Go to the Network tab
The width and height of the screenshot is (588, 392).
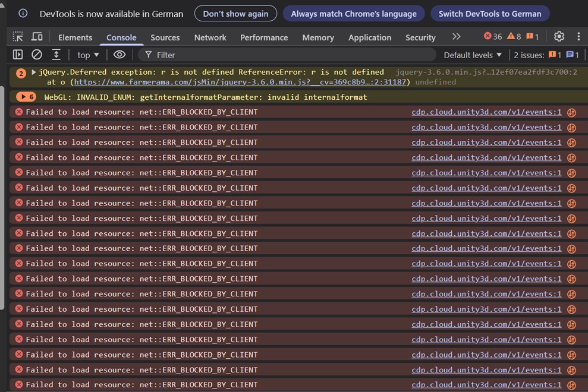click(210, 37)
